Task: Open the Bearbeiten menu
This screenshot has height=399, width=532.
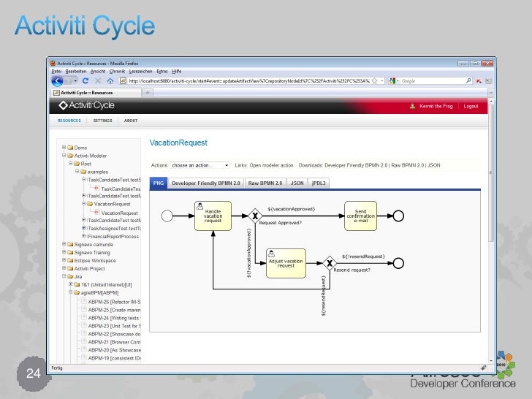Action: (x=76, y=72)
